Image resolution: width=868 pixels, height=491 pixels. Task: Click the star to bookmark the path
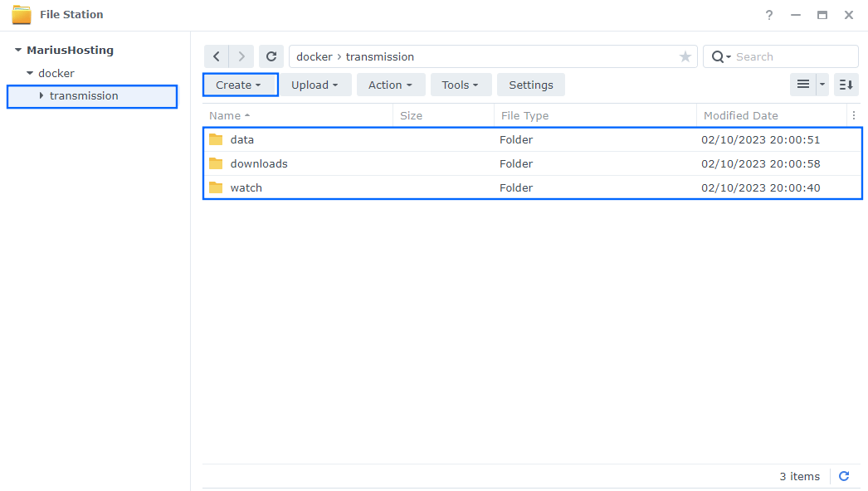click(685, 56)
